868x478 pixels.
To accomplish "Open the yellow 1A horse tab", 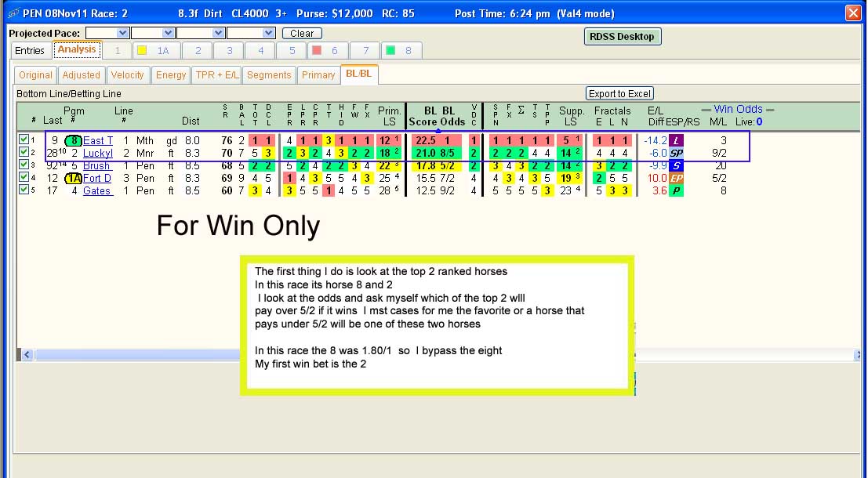I will [155, 50].
